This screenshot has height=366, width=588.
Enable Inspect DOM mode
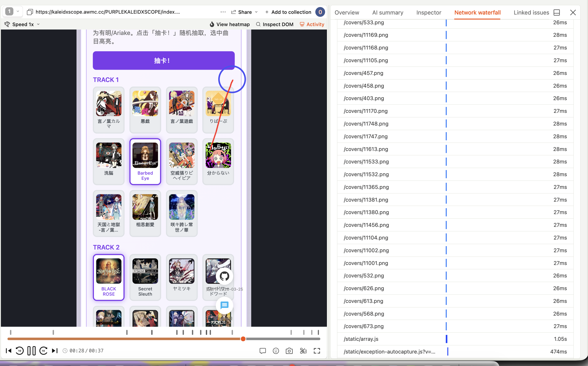(275, 24)
